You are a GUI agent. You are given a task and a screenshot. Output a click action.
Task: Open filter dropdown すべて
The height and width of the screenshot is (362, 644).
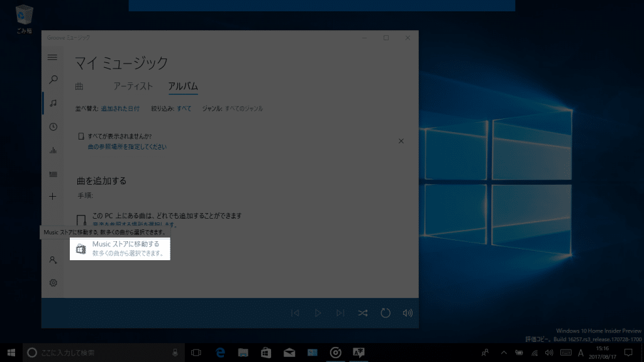(184, 109)
